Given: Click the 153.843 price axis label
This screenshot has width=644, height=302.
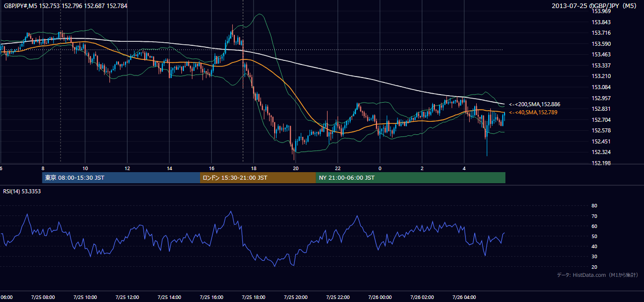Looking at the screenshot, I should click(601, 22).
